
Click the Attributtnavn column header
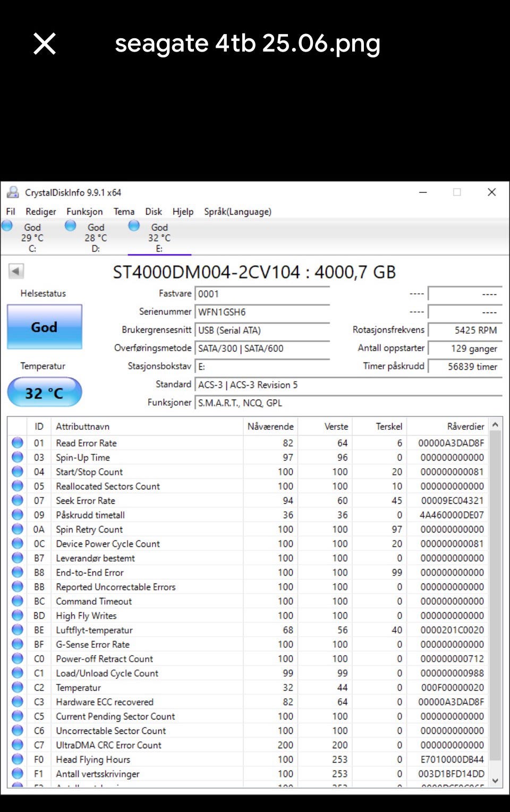click(x=147, y=426)
